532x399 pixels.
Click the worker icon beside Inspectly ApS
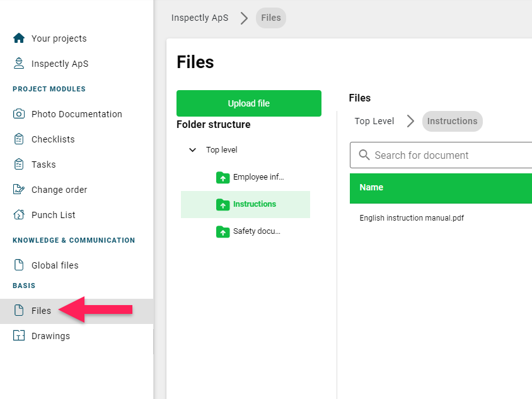(x=19, y=64)
